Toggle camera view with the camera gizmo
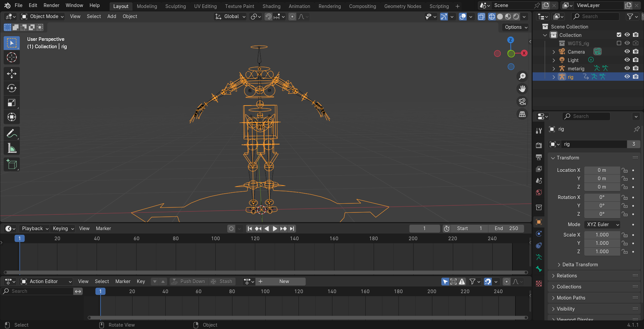The image size is (644, 329). pos(522,102)
